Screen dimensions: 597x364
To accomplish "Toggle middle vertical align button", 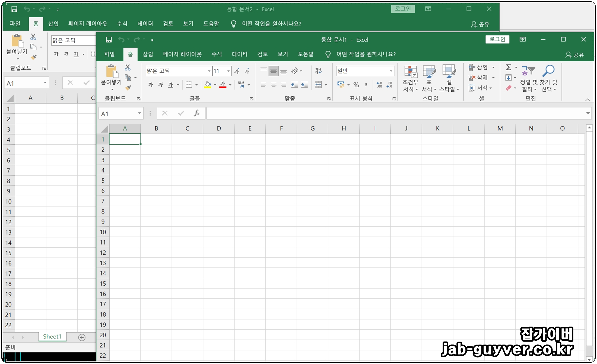I will tap(274, 71).
